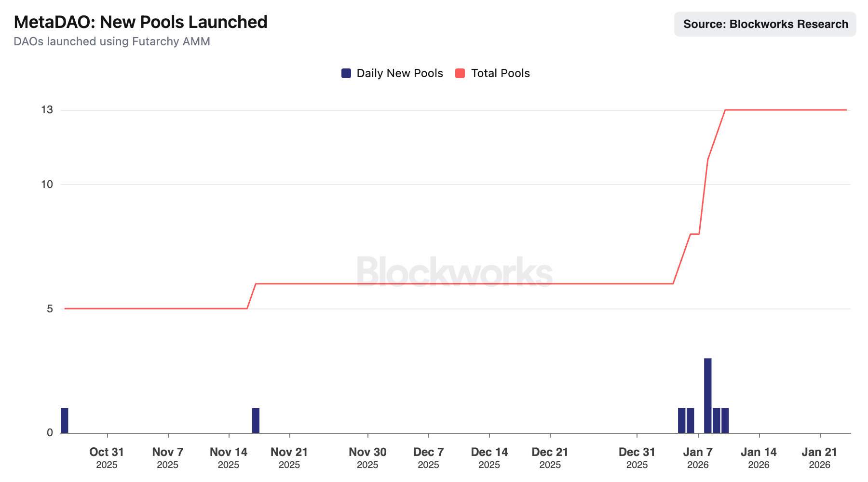Click the Dec 14 2025 axis label
The image size is (868, 482).
489,457
